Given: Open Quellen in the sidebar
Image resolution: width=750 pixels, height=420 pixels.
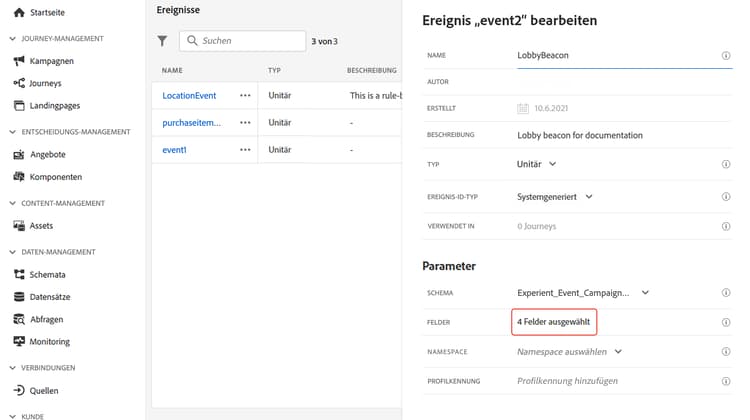Looking at the screenshot, I should click(x=44, y=391).
